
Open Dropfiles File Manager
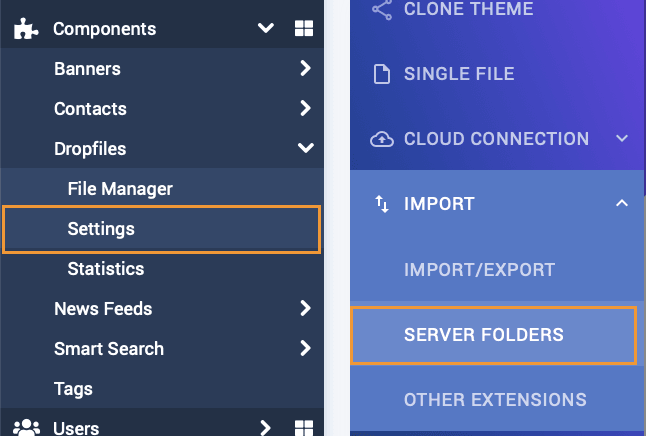pos(120,189)
